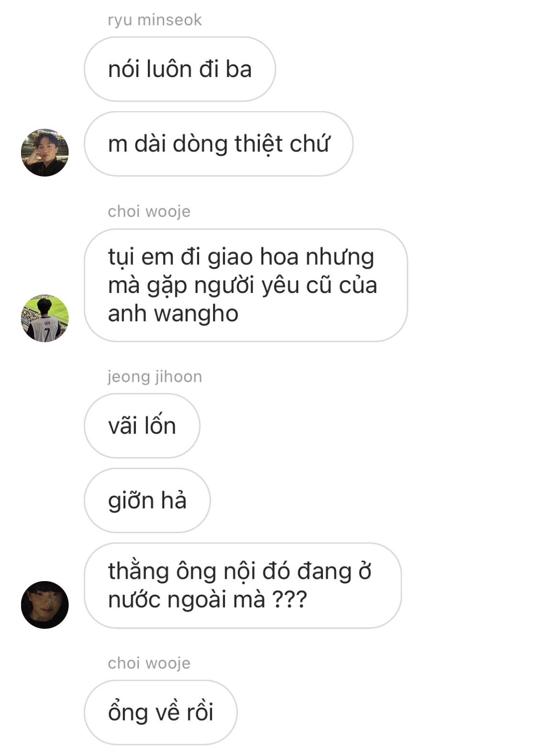This screenshot has width=560, height=752.
Task: Select message starting "tụi em đi giao hoa"
Action: point(246,285)
